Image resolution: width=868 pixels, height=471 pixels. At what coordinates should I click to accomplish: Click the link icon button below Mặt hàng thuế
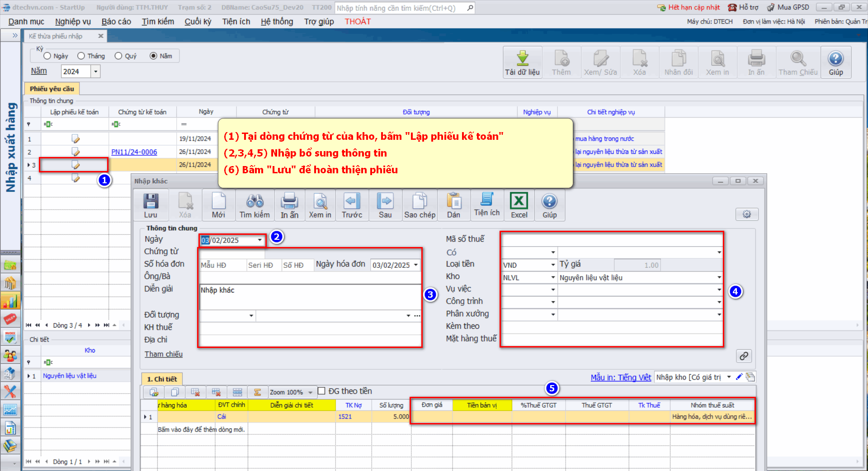pyautogui.click(x=744, y=356)
